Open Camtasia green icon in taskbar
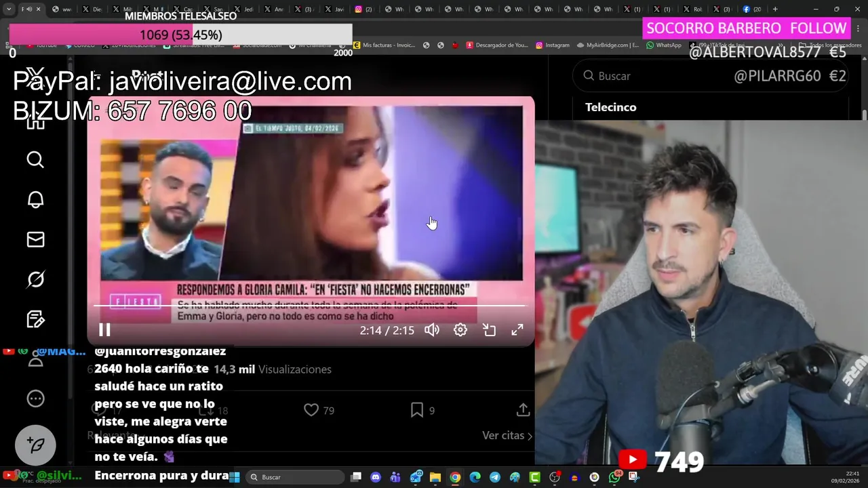 point(534,477)
